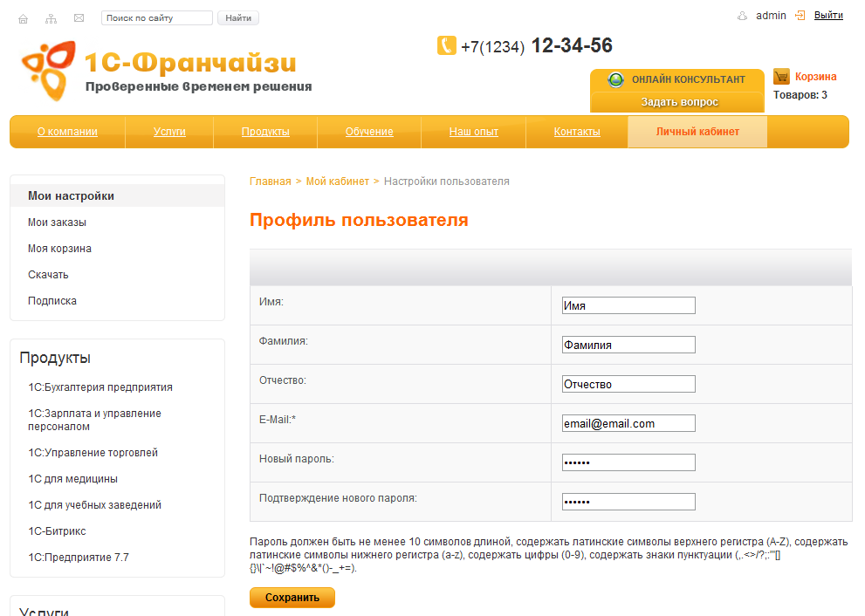Focus the site search input field
The width and height of the screenshot is (865, 616).
click(x=156, y=18)
